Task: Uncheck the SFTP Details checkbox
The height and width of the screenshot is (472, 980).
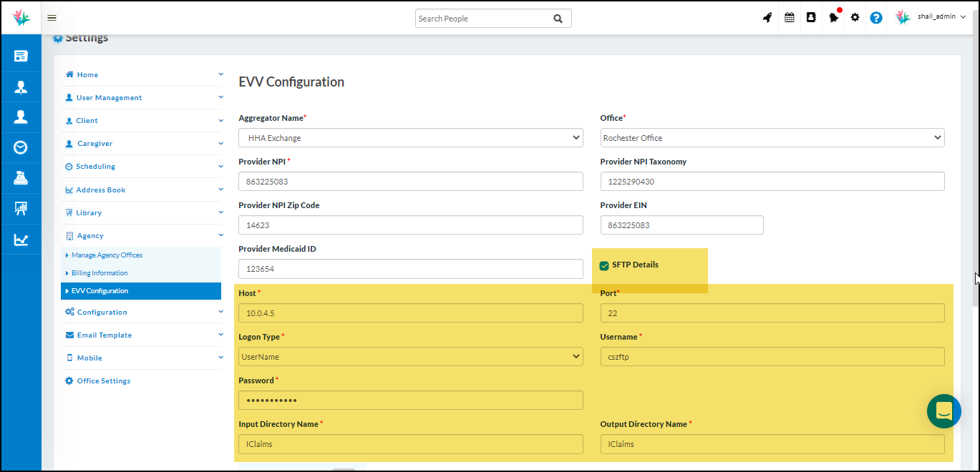Action: click(x=605, y=265)
